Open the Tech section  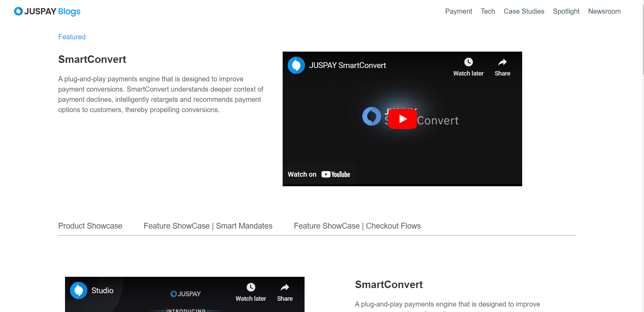point(488,11)
